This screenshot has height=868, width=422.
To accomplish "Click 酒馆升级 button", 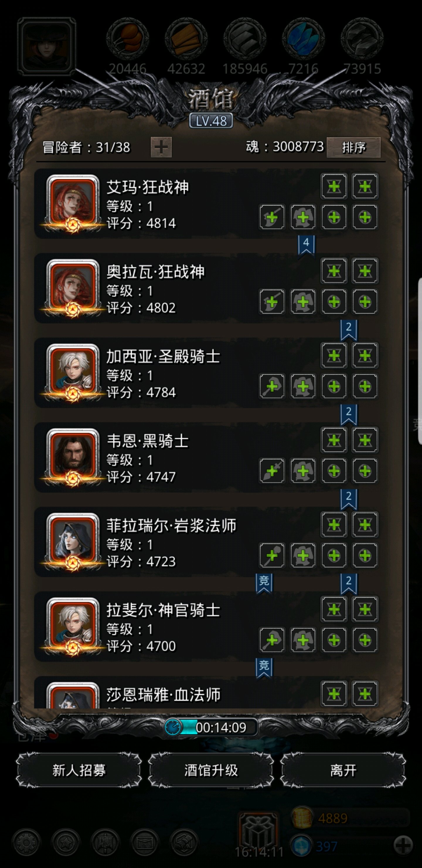I will coord(211,770).
